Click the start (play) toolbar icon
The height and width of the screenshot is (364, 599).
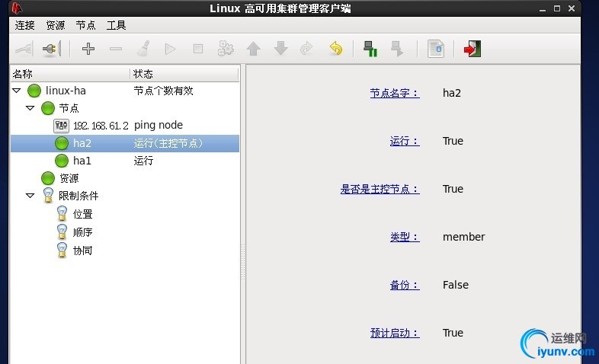(x=170, y=49)
